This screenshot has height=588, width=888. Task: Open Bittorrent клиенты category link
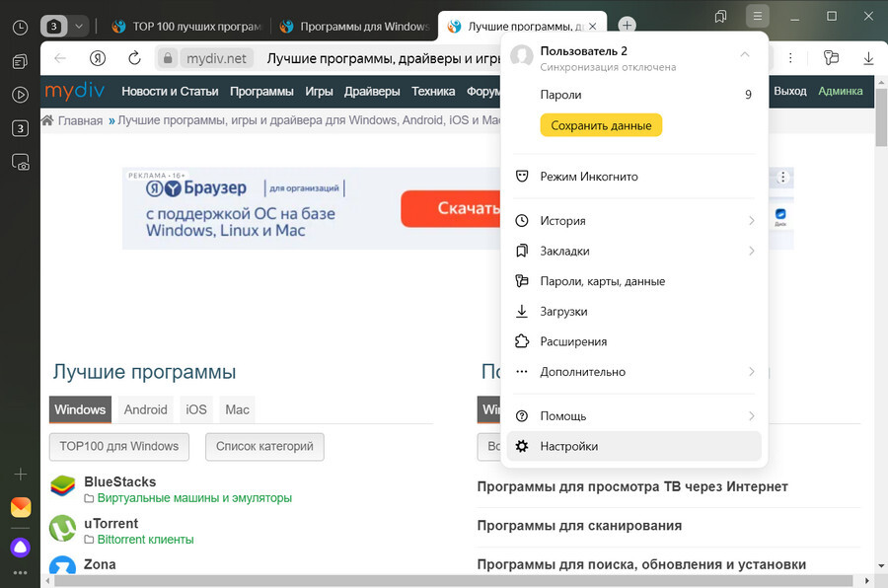[145, 540]
